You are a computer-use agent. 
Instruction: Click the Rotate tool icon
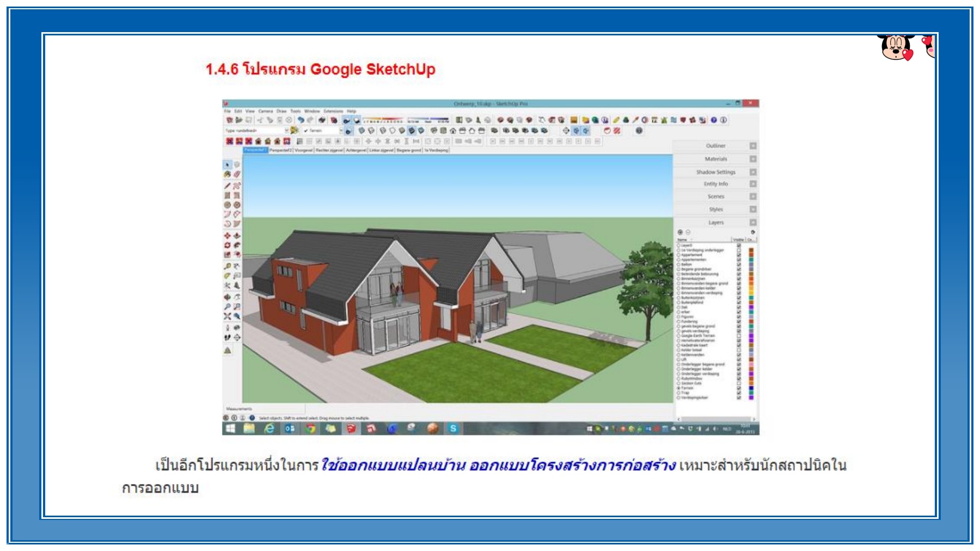point(228,246)
